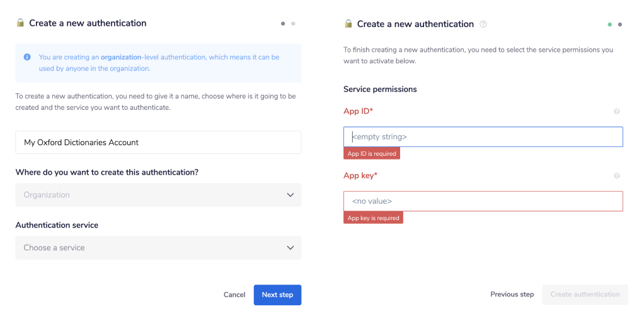Screen dimensions: 644x321
Task: Click the Create authentication button
Action: [x=585, y=295]
